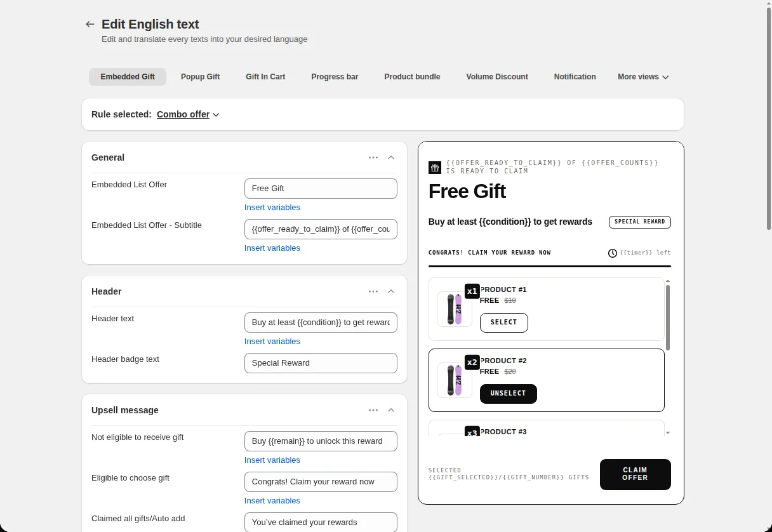
Task: Click Product #2 snowboard thumbnail
Action: (455, 380)
